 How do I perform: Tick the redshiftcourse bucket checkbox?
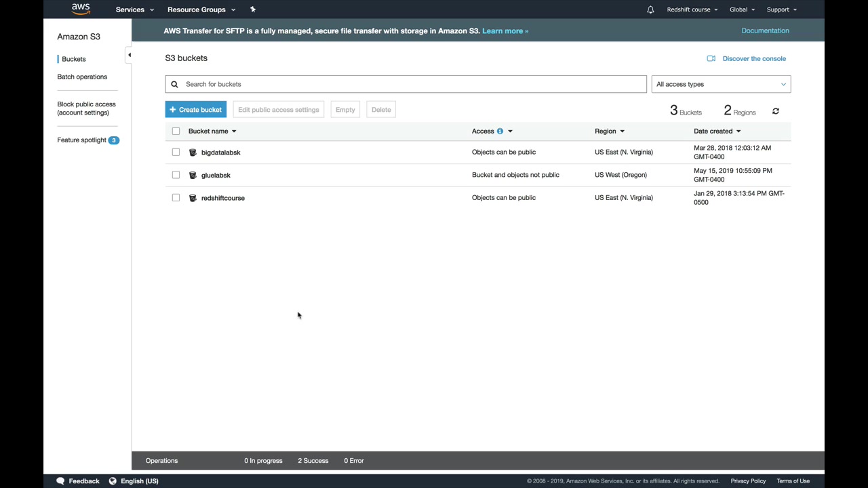[x=176, y=198]
